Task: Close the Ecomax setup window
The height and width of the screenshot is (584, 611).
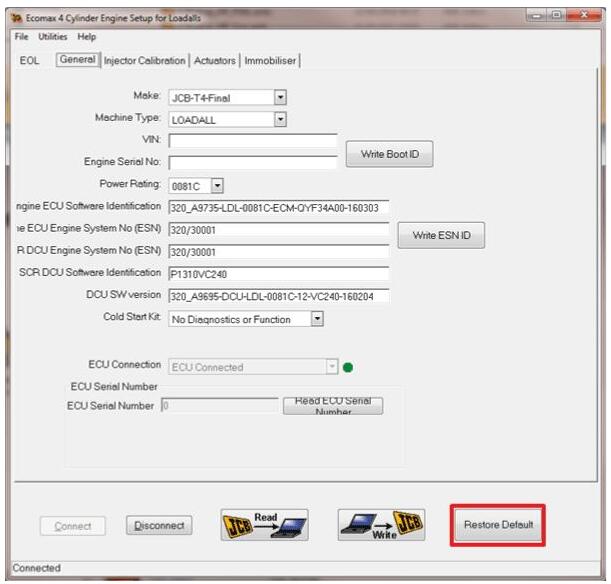Action: click(584, 15)
